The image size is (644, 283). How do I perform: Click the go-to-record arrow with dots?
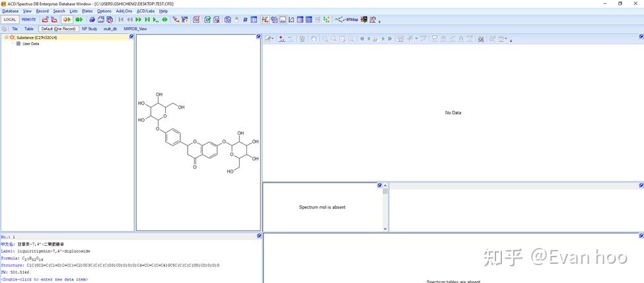[x=156, y=19]
